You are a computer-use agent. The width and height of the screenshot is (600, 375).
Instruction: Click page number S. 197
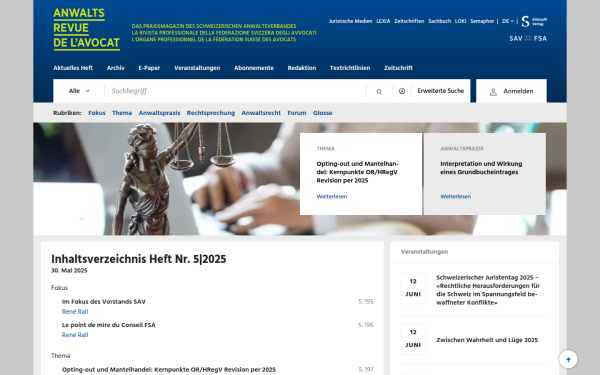pyautogui.click(x=366, y=370)
